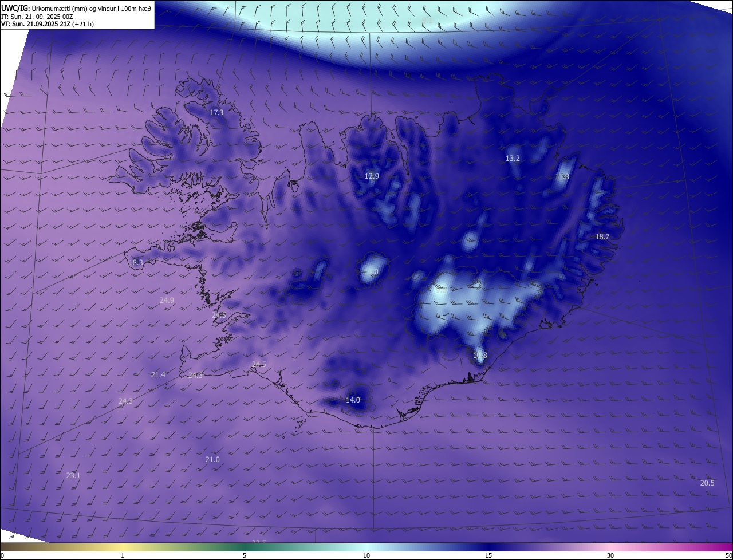Click the colour scale label 15
The height and width of the screenshot is (560, 733).
click(x=488, y=555)
